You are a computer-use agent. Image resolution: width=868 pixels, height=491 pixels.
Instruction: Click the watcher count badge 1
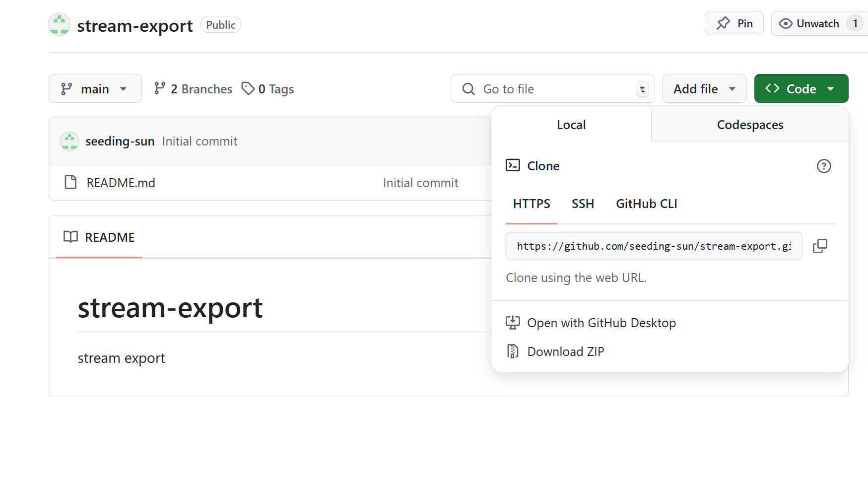[855, 23]
